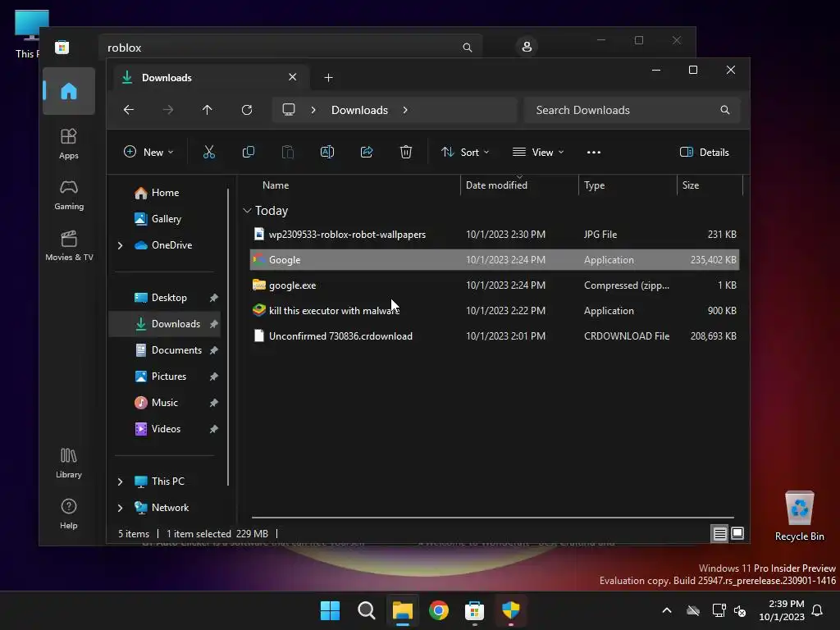This screenshot has width=840, height=630.
Task: Open the View layout dropdown
Action: [x=538, y=152]
